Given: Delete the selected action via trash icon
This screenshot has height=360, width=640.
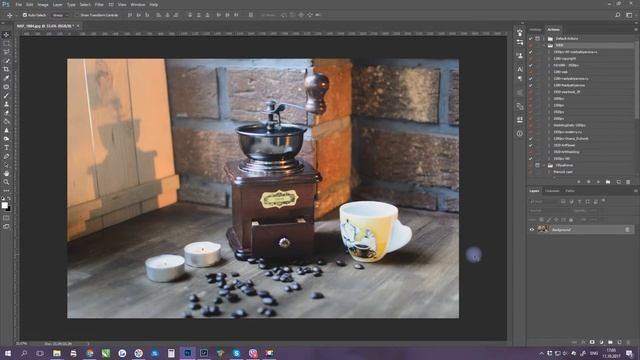Looking at the screenshot, I should point(628,182).
